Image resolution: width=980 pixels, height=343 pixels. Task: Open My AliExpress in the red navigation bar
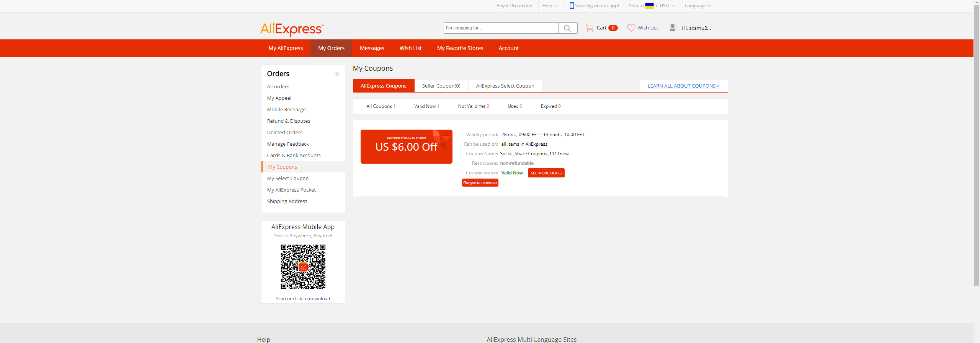pos(286,48)
